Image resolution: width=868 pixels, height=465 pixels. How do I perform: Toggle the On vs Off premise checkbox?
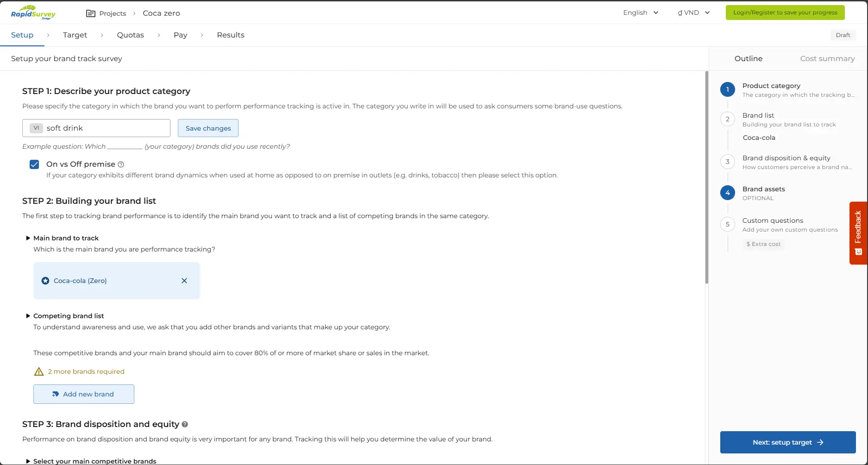[34, 164]
